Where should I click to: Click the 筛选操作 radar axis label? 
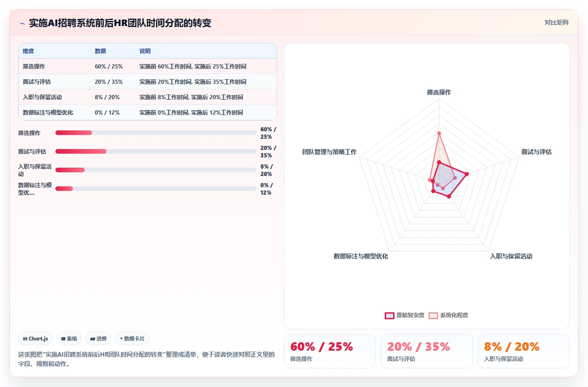(x=439, y=92)
